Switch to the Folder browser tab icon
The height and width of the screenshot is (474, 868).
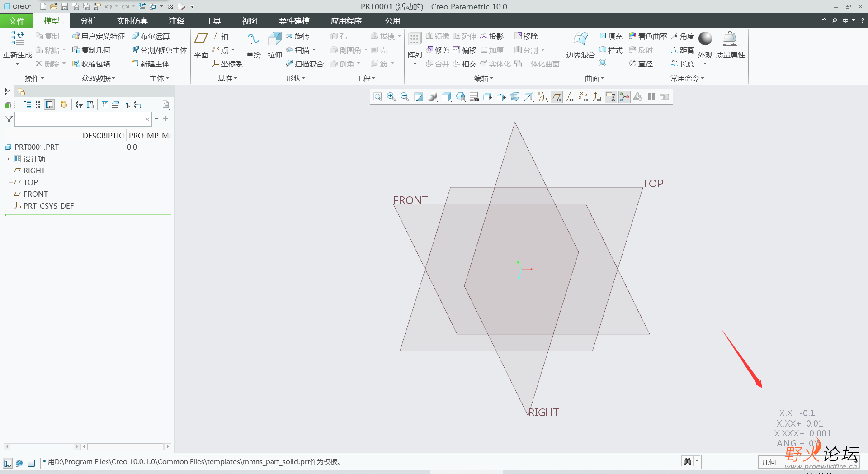pos(21,91)
